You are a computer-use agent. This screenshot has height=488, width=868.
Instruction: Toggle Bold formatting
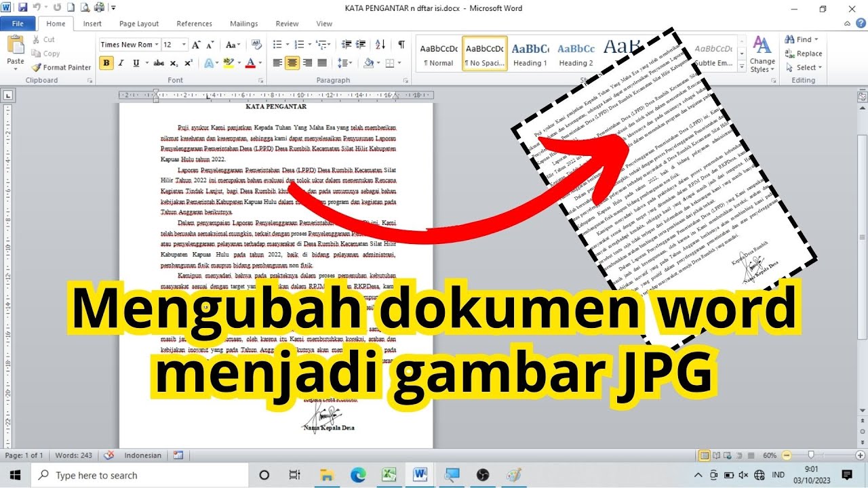pyautogui.click(x=106, y=63)
